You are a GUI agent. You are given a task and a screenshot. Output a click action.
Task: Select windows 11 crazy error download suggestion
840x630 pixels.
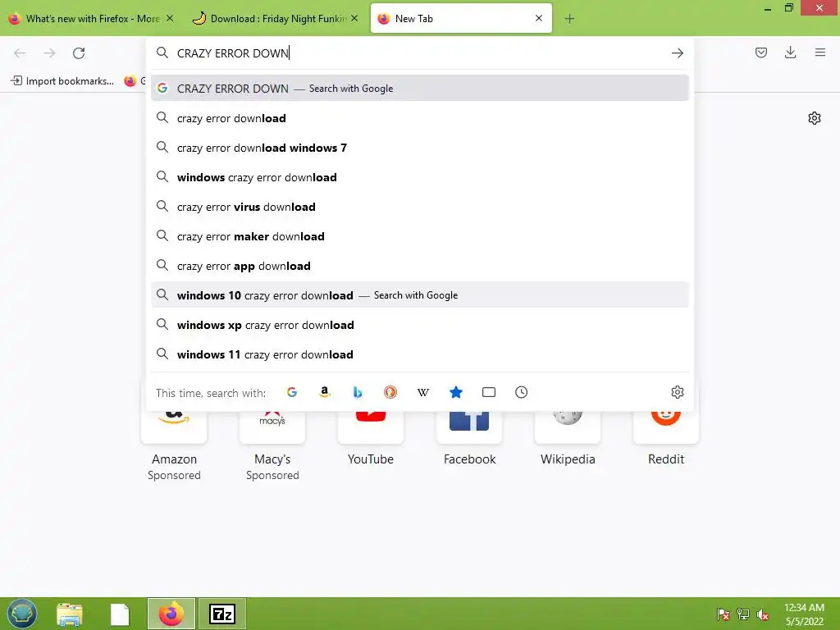tap(420, 354)
